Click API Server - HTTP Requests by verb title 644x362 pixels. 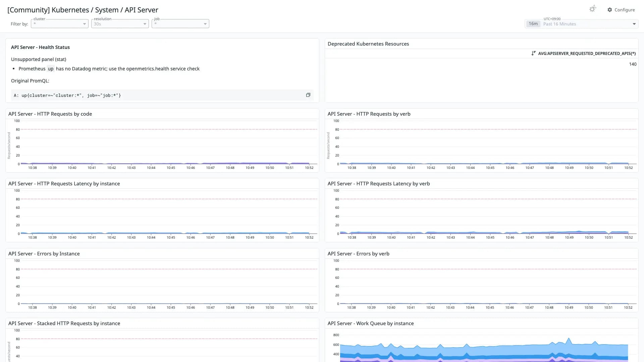click(x=369, y=114)
